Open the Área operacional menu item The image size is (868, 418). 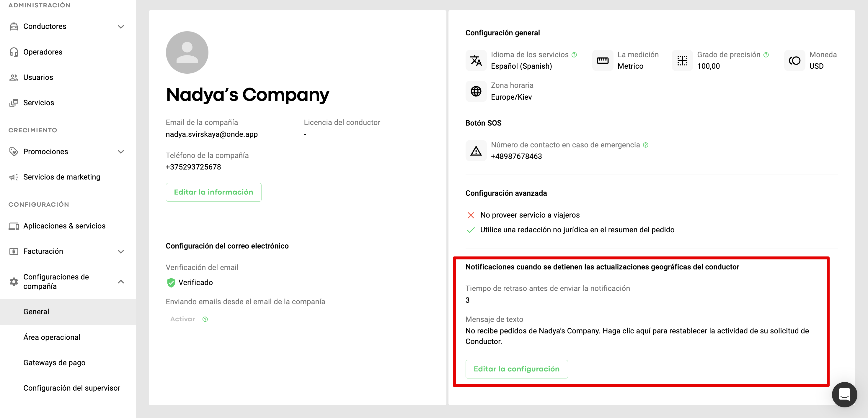pos(52,337)
